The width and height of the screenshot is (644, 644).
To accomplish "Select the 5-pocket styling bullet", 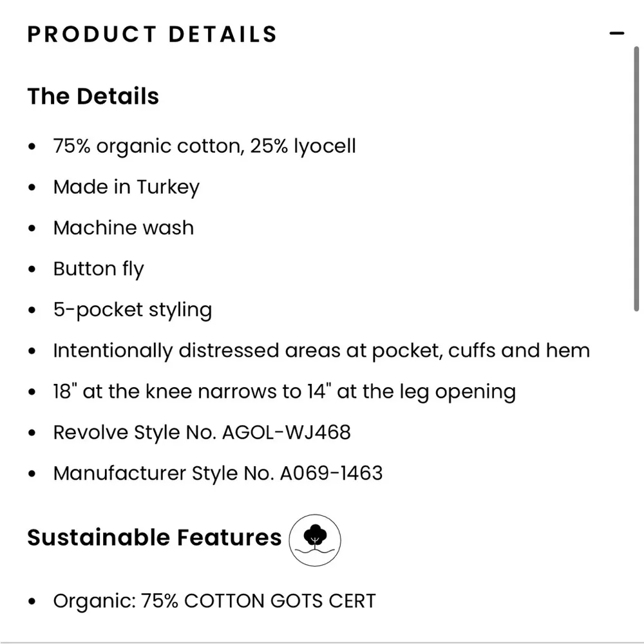I will (x=133, y=310).
